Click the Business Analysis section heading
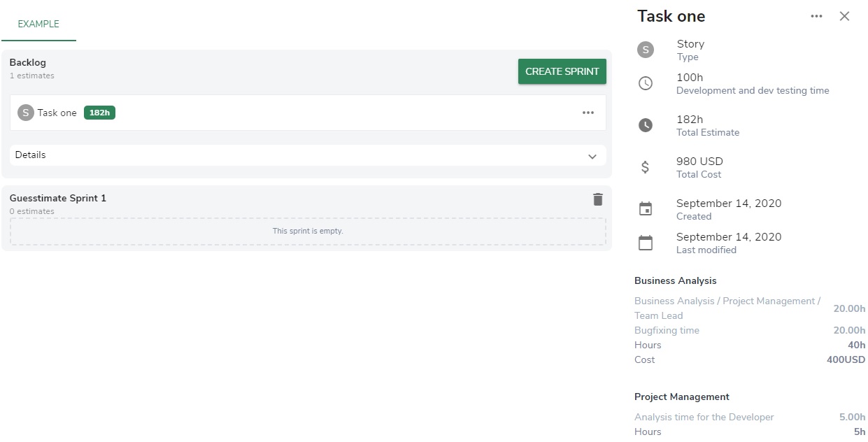 click(675, 280)
